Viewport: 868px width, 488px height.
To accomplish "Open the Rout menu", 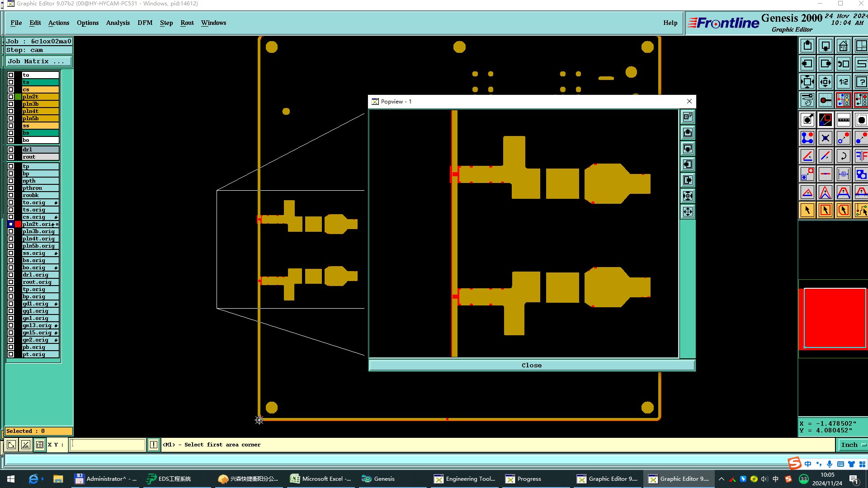I will [187, 23].
